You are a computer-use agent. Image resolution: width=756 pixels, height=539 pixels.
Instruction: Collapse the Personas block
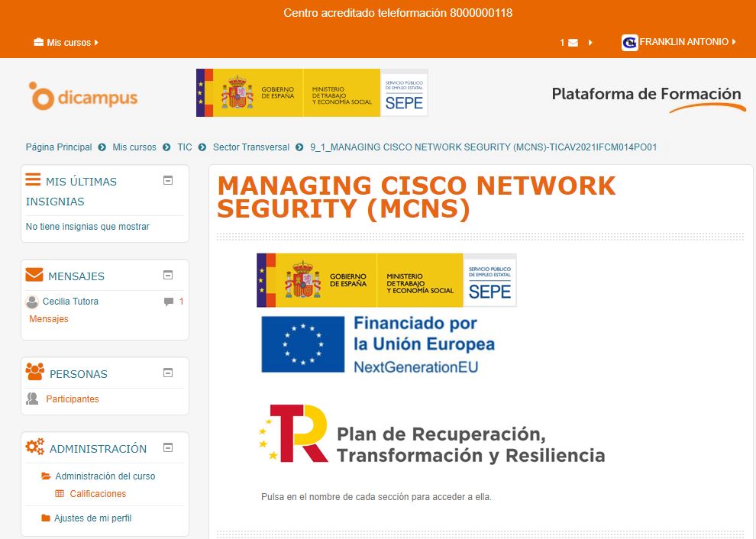pos(168,373)
